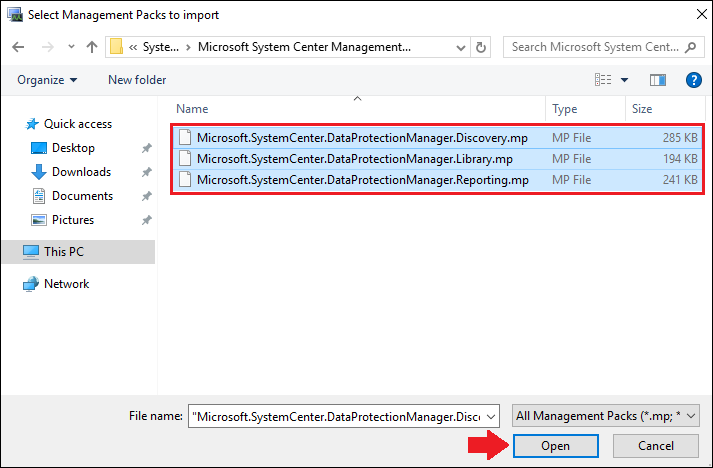Sort files by Name column

point(192,109)
